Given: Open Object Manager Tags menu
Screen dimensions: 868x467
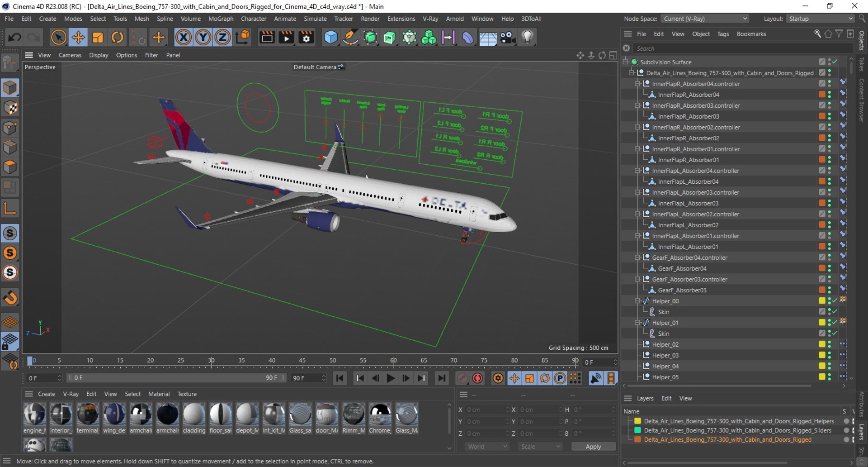Looking at the screenshot, I should (x=723, y=34).
